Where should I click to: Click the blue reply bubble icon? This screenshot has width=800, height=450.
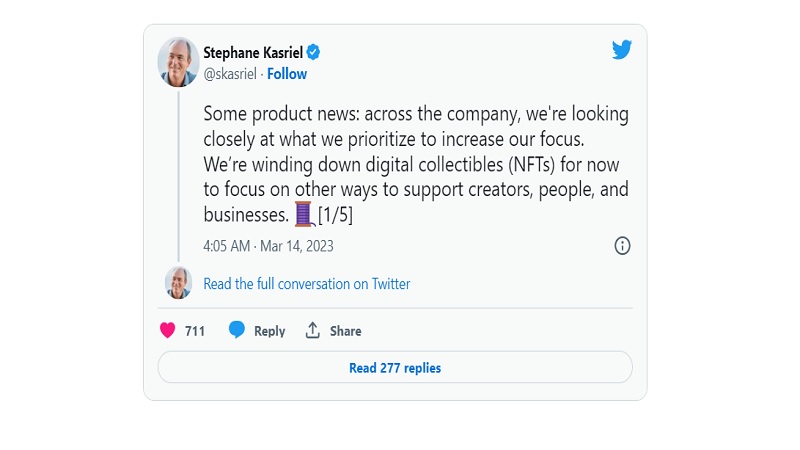click(237, 331)
